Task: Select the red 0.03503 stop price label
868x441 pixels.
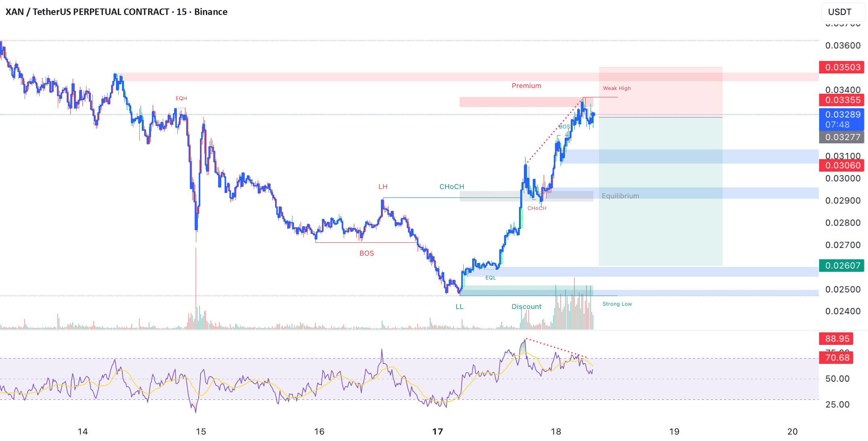Action: (x=842, y=67)
